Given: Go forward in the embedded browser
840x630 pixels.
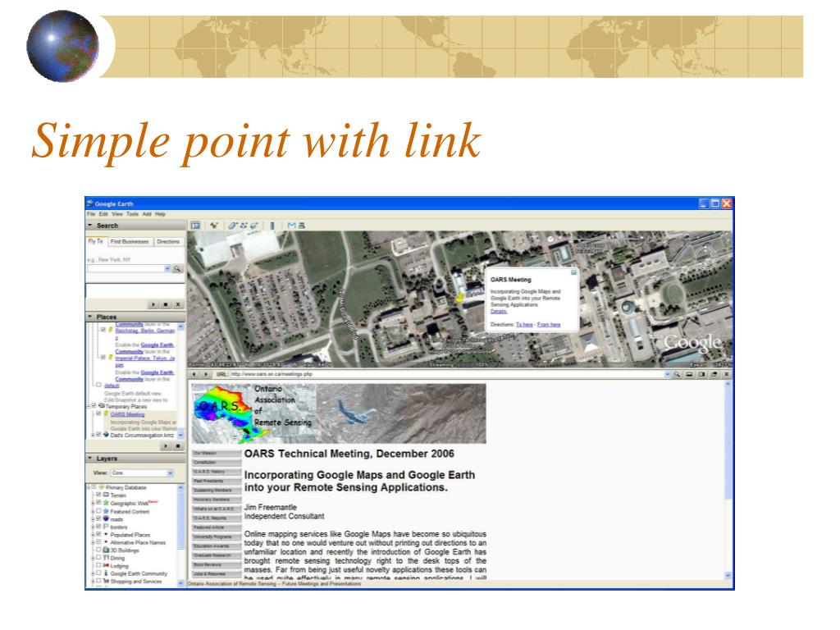Looking at the screenshot, I should coord(206,374).
